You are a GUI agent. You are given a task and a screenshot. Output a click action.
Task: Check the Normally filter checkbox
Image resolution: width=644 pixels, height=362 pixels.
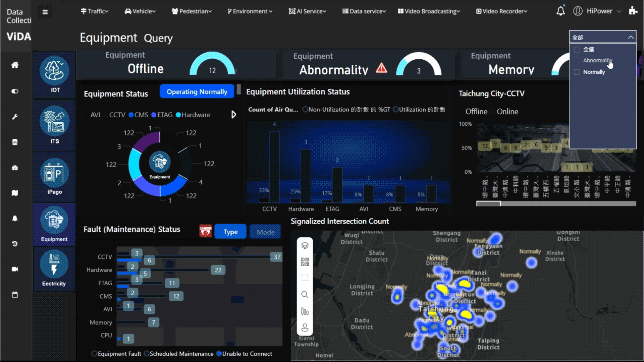coord(577,72)
